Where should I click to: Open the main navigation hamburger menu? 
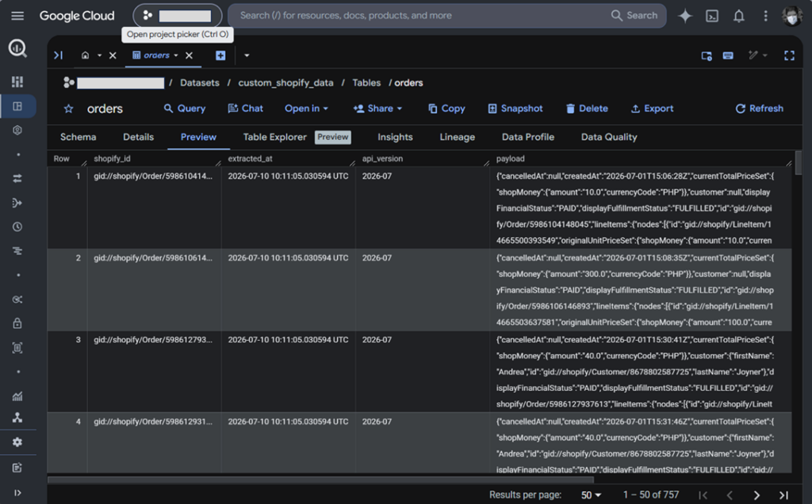coord(17,16)
